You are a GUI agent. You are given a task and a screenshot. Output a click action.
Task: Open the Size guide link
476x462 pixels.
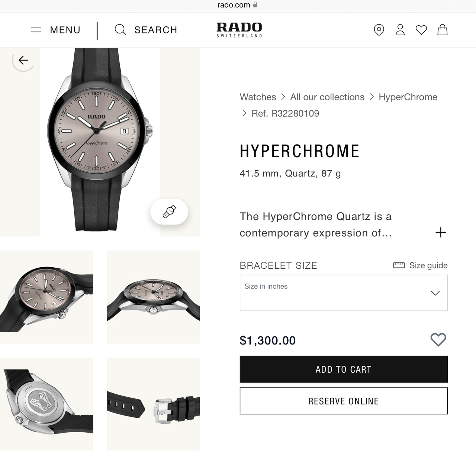[420, 265]
